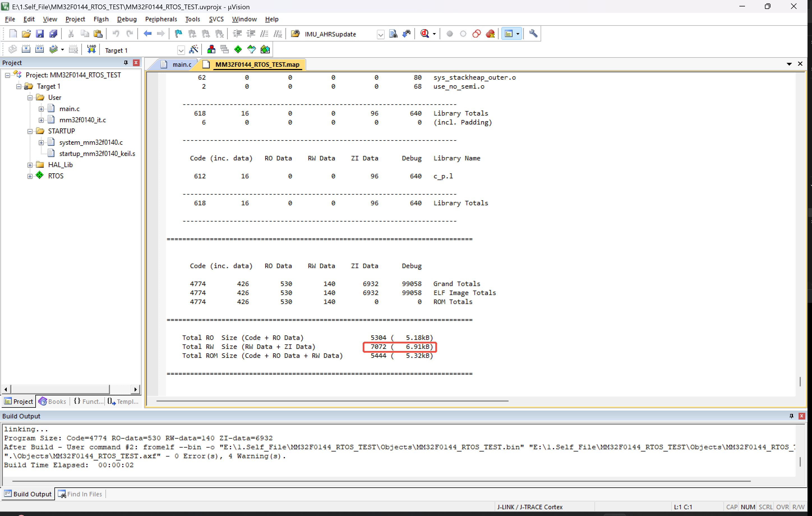Toggle the NUM indicator in status bar
The height and width of the screenshot is (516, 812).
[748, 507]
